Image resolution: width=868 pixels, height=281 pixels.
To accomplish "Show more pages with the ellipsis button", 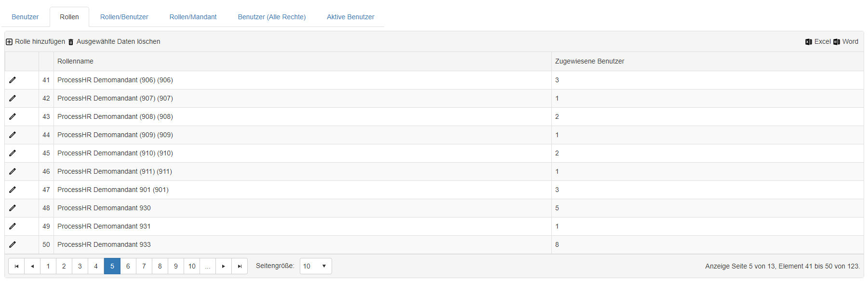I will 208,266.
